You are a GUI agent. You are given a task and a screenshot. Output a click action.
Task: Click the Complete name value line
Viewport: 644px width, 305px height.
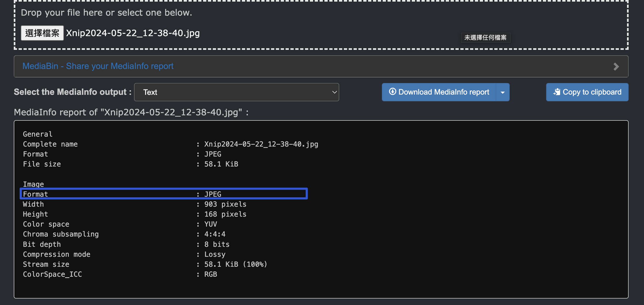point(261,144)
